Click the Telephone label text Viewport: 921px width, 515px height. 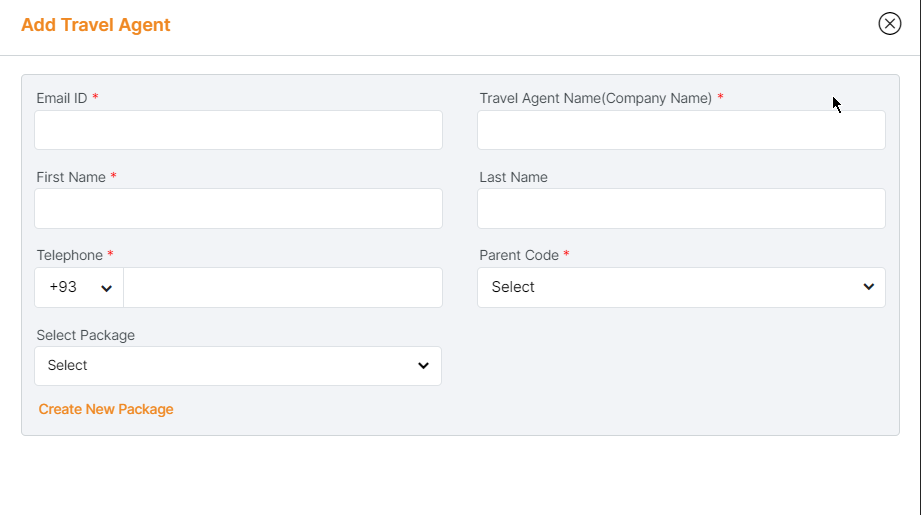[x=69, y=255]
